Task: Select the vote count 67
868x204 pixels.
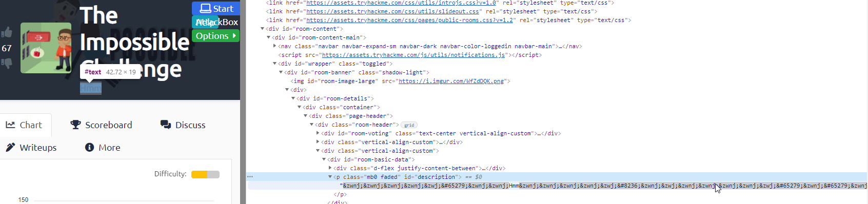Action: point(7,48)
